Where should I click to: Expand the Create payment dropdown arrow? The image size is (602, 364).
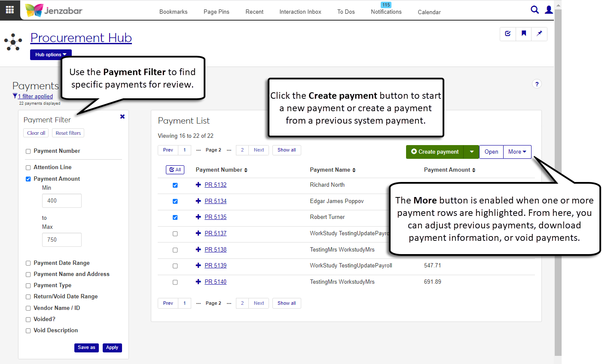click(x=471, y=152)
